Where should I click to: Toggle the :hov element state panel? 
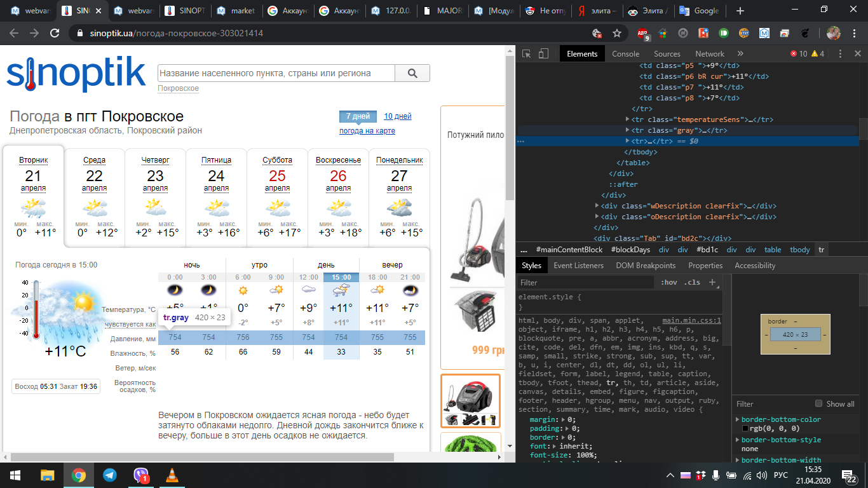(x=668, y=282)
